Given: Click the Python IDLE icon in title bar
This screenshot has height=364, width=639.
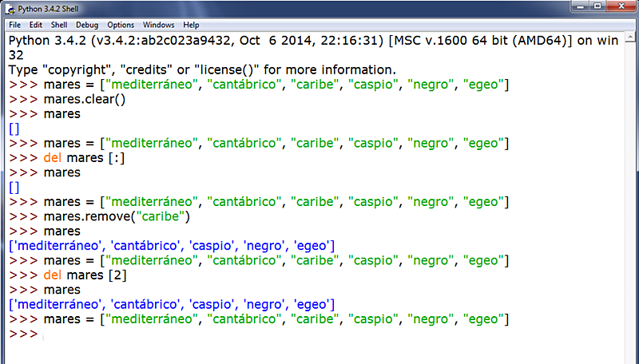Looking at the screenshot, I should tap(9, 8).
